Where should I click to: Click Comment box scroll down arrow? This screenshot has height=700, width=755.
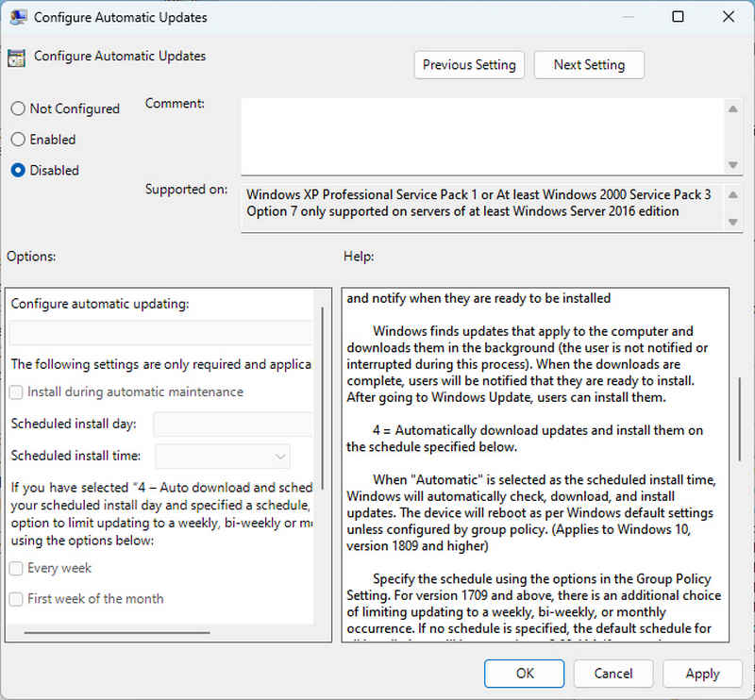point(733,165)
